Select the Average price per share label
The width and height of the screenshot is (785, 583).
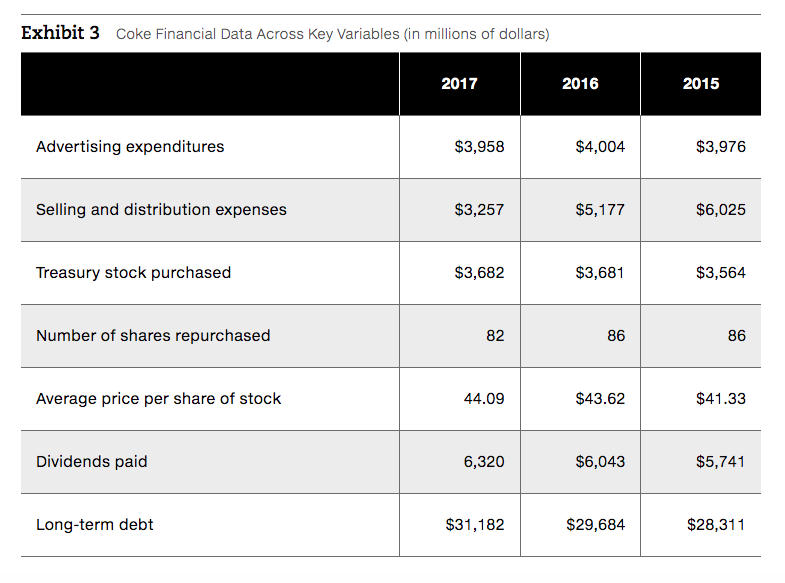coord(158,399)
